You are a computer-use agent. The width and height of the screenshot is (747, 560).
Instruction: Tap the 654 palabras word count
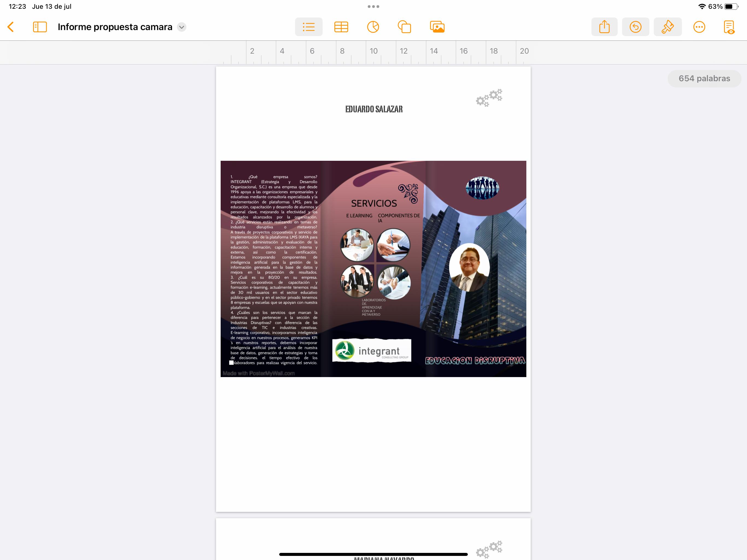pos(704,79)
